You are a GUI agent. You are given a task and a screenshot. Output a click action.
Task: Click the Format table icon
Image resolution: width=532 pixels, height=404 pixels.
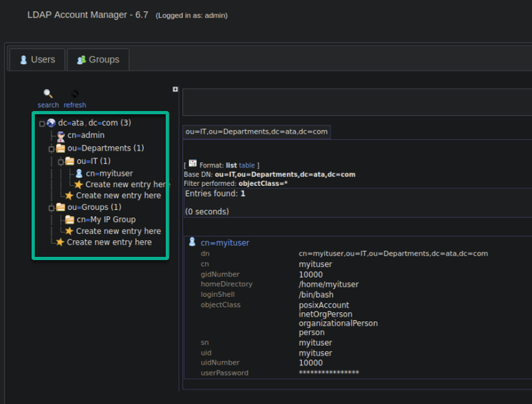pyautogui.click(x=193, y=163)
